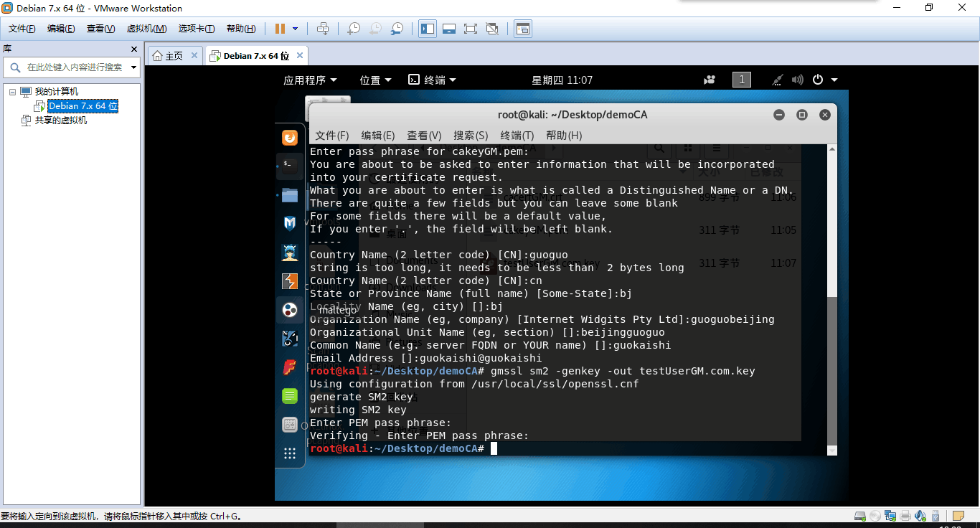
Task: Click the screen recorder camera icon in the top bar
Action: [710, 80]
